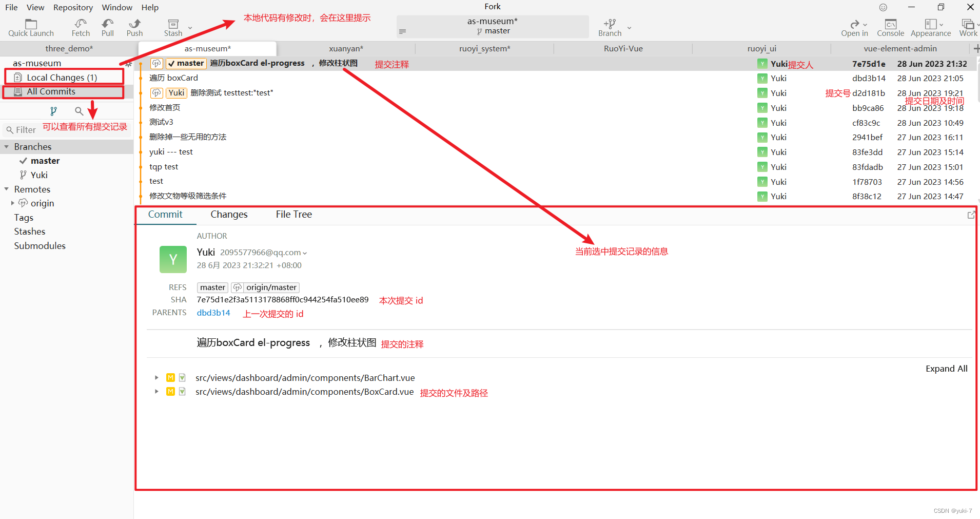This screenshot has width=980, height=519.
Task: Open the author email dropdown chevron
Action: pyautogui.click(x=305, y=253)
